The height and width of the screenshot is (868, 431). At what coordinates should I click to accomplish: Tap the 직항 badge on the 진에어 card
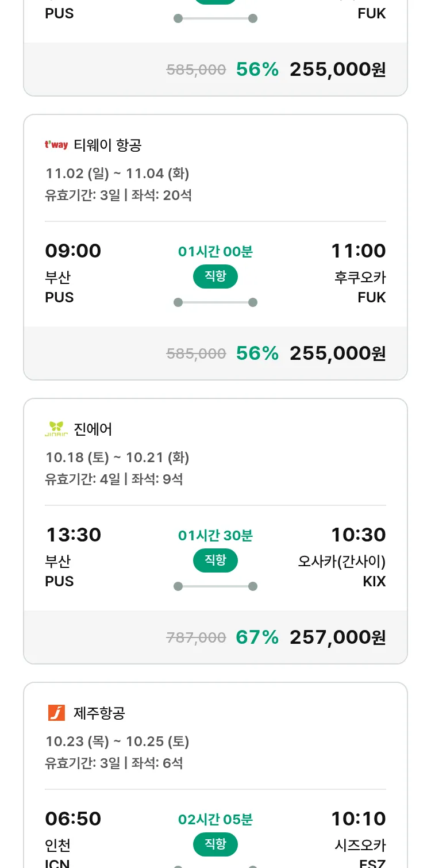215,560
